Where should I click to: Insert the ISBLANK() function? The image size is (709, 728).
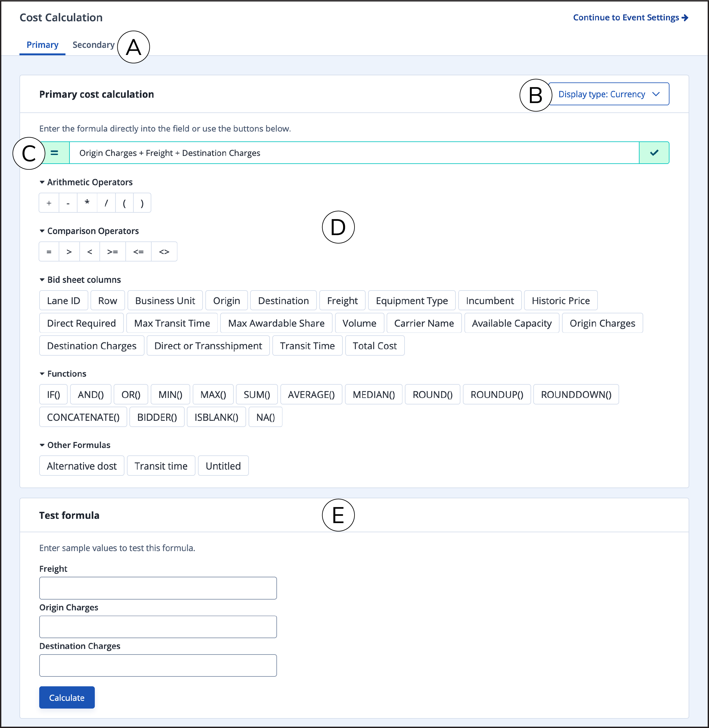[x=216, y=417]
